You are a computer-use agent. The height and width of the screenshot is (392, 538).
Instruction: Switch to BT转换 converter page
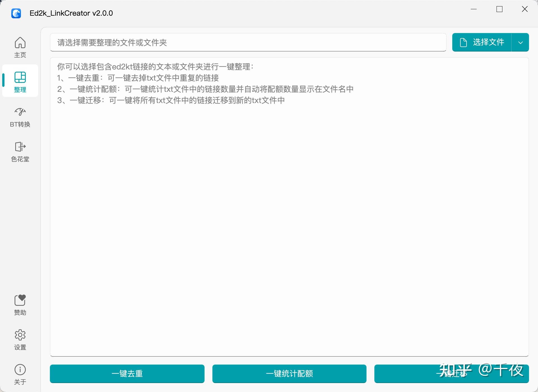[x=20, y=116]
